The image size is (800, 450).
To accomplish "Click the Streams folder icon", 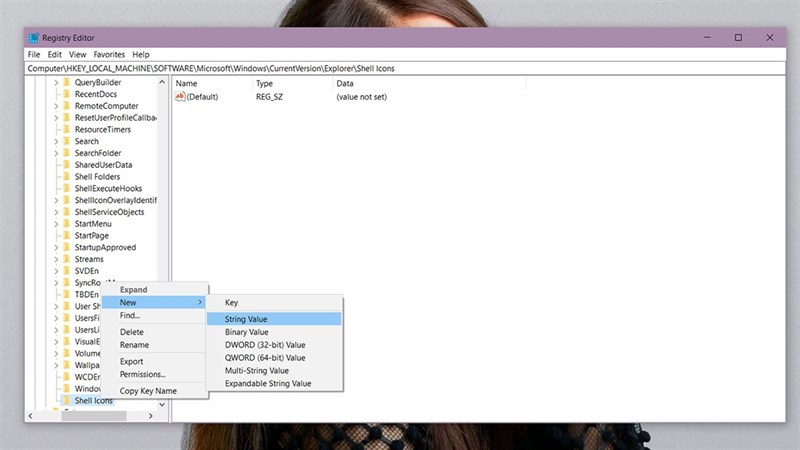I will pyautogui.click(x=66, y=259).
